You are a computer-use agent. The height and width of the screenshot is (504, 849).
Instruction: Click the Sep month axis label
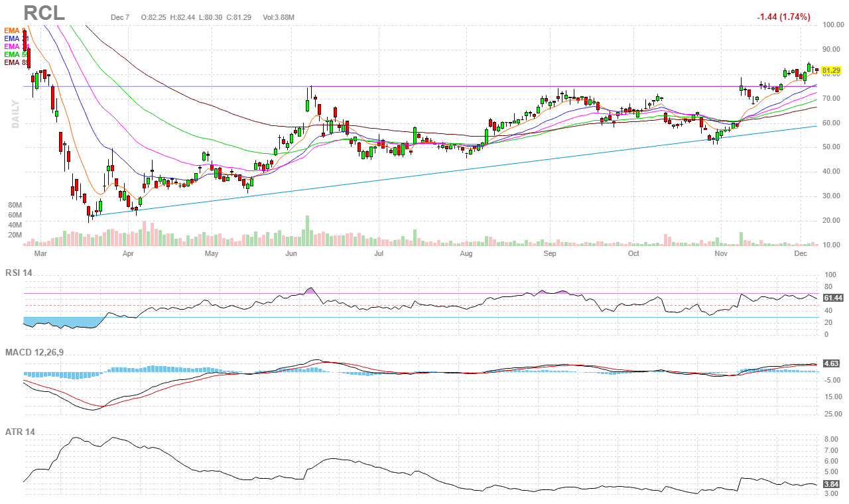coord(550,253)
